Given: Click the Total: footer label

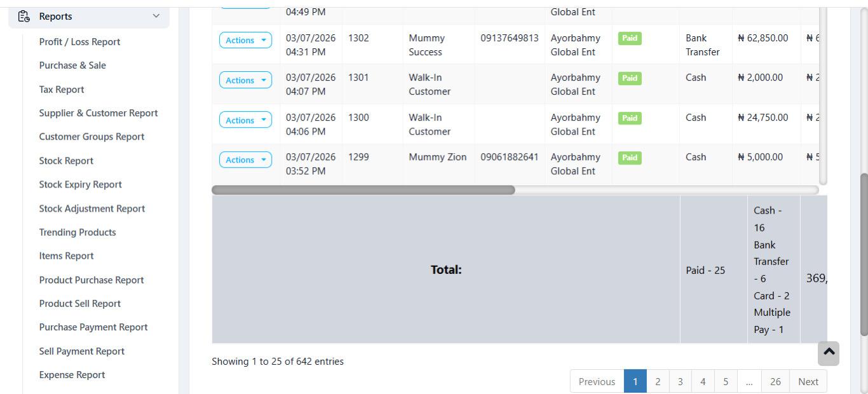Looking at the screenshot, I should (x=446, y=269).
